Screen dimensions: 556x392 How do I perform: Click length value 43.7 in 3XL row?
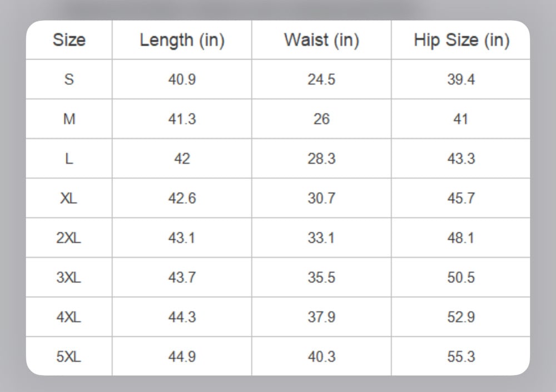pos(182,277)
